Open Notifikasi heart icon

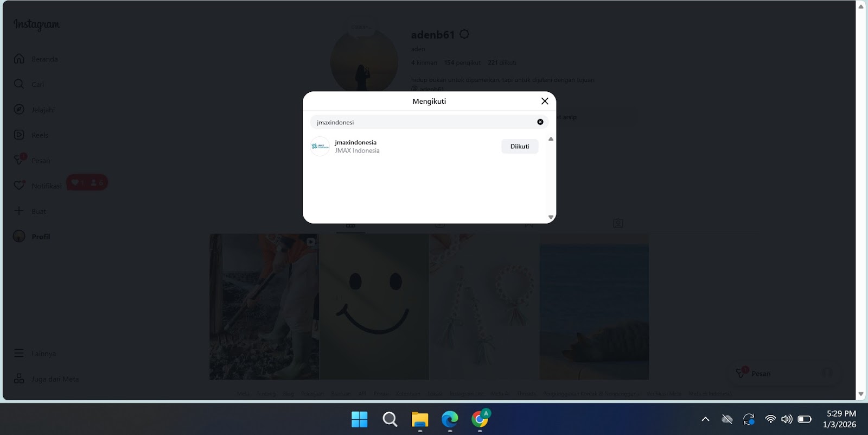tap(19, 186)
